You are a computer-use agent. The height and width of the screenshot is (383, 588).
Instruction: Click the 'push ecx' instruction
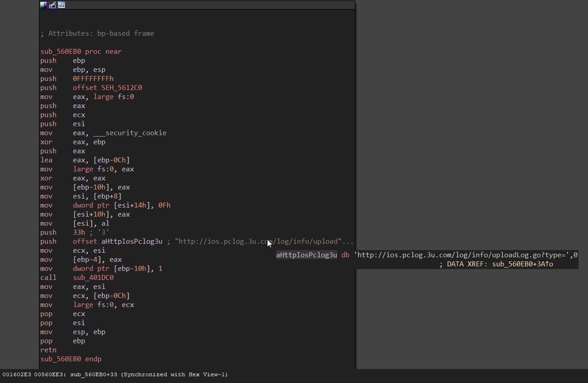point(63,115)
